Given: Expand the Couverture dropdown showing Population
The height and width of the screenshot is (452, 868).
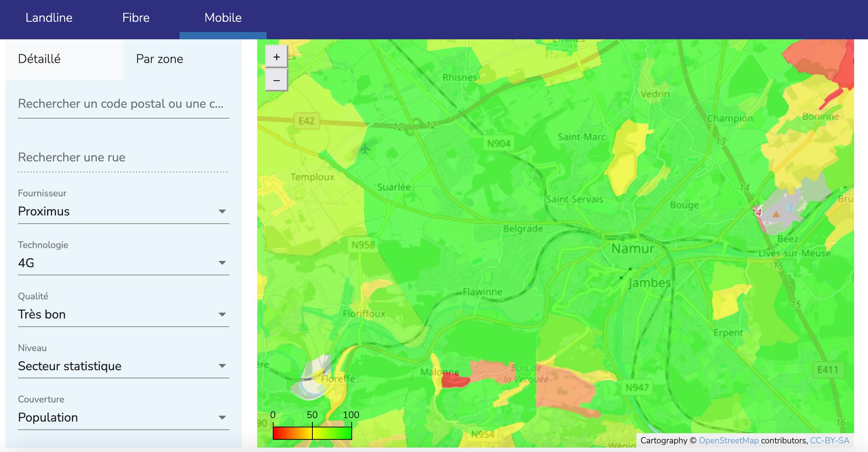Looking at the screenshot, I should click(x=123, y=418).
